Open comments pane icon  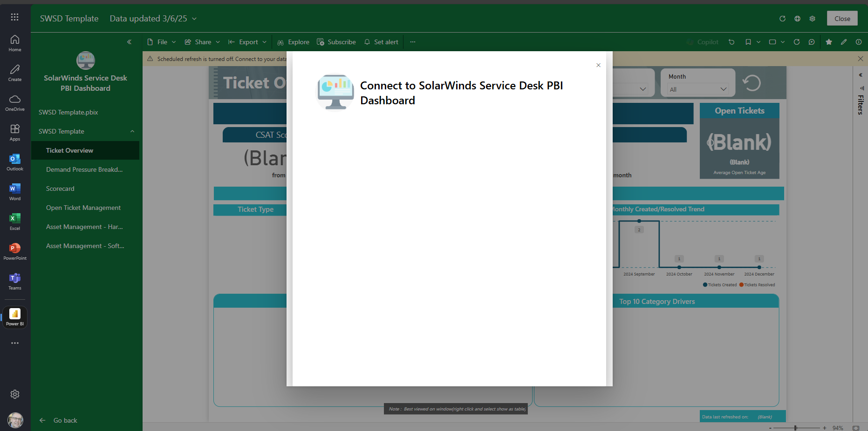[x=812, y=42]
